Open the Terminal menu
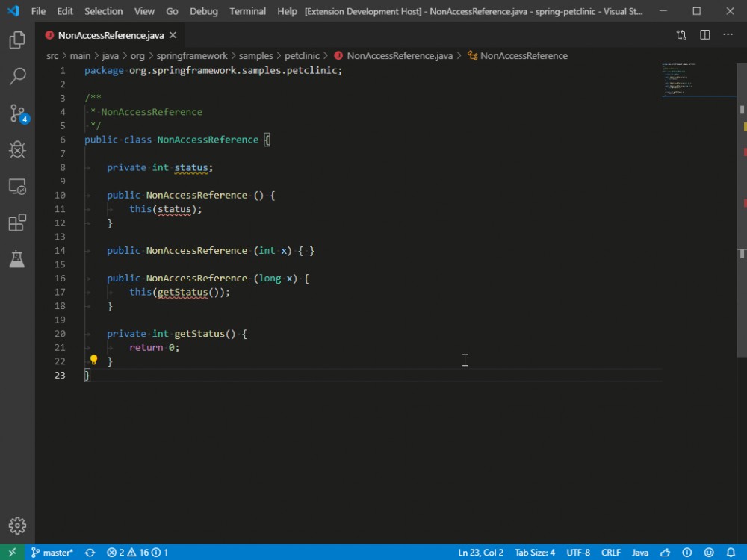The image size is (747, 560). (x=247, y=11)
